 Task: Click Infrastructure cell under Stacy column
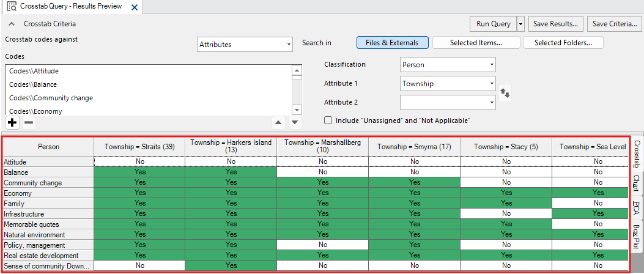(x=506, y=214)
